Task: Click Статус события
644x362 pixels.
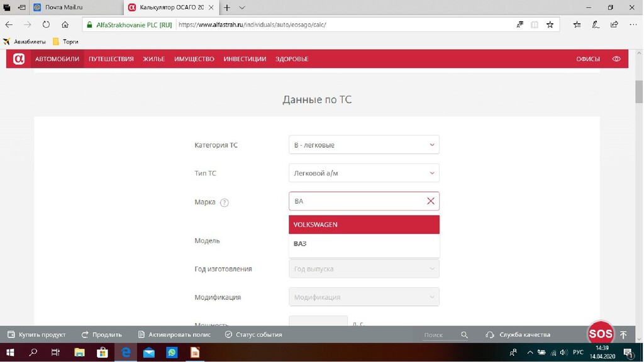Action: (253, 334)
